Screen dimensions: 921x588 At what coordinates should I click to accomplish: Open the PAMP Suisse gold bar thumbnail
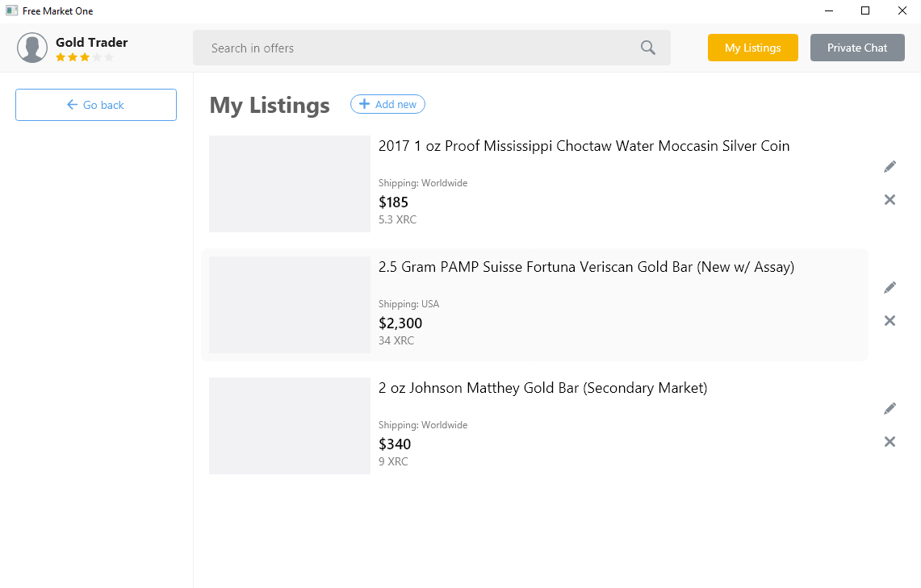coord(290,305)
